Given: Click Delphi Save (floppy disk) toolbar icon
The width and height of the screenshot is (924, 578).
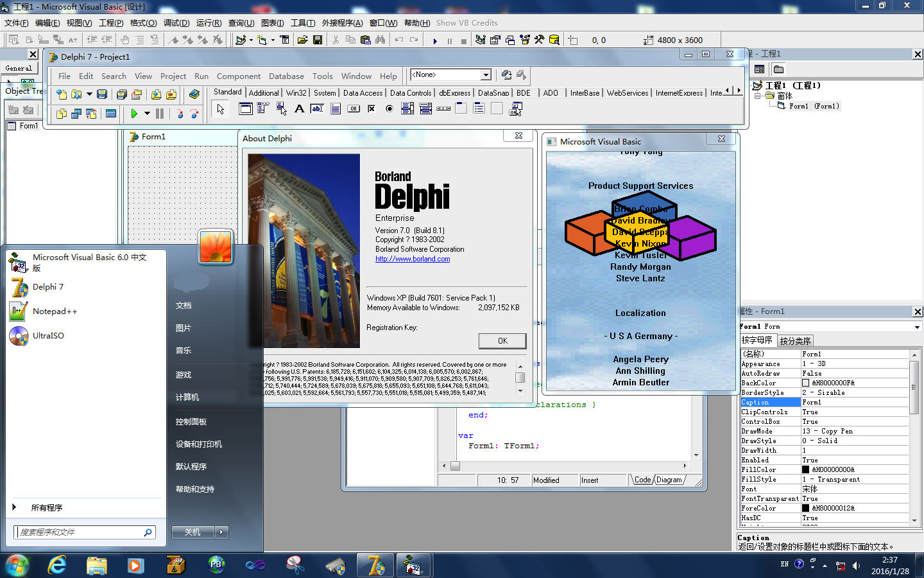Looking at the screenshot, I should [101, 94].
